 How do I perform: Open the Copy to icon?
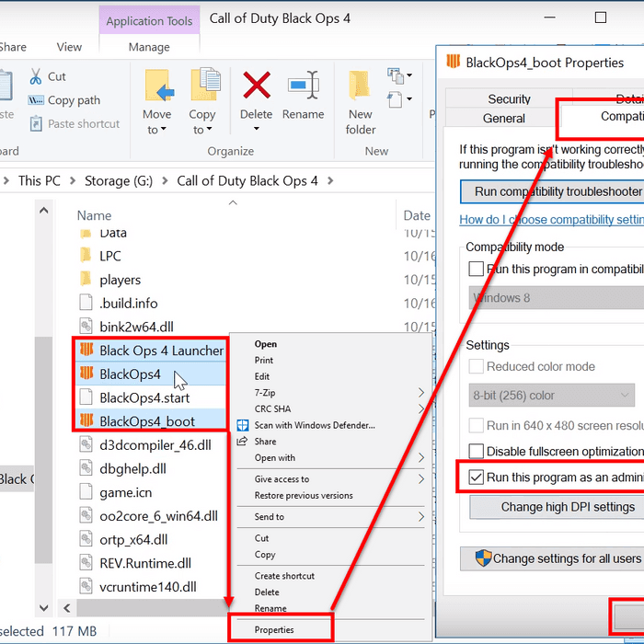click(205, 84)
